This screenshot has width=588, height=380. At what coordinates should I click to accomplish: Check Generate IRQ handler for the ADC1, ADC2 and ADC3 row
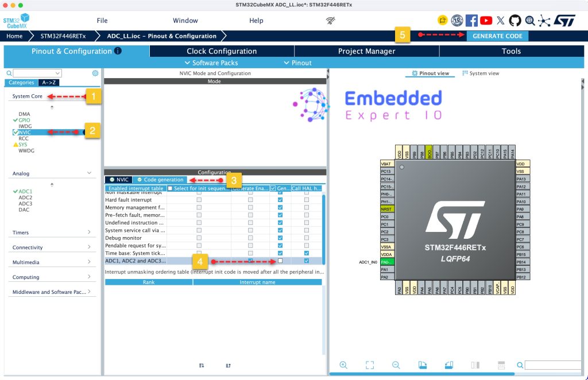[280, 261]
